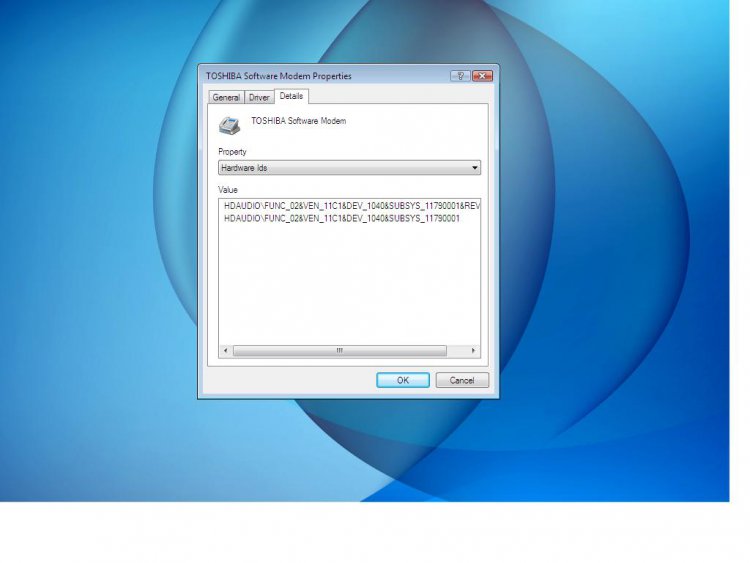The height and width of the screenshot is (563, 750).
Task: Click the Value label
Action: click(x=228, y=190)
